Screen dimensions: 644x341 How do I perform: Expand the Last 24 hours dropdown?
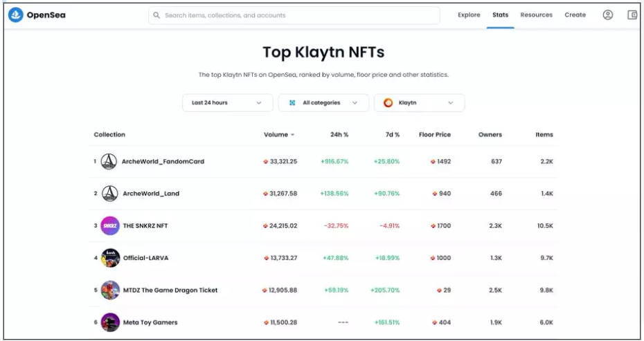(x=228, y=102)
